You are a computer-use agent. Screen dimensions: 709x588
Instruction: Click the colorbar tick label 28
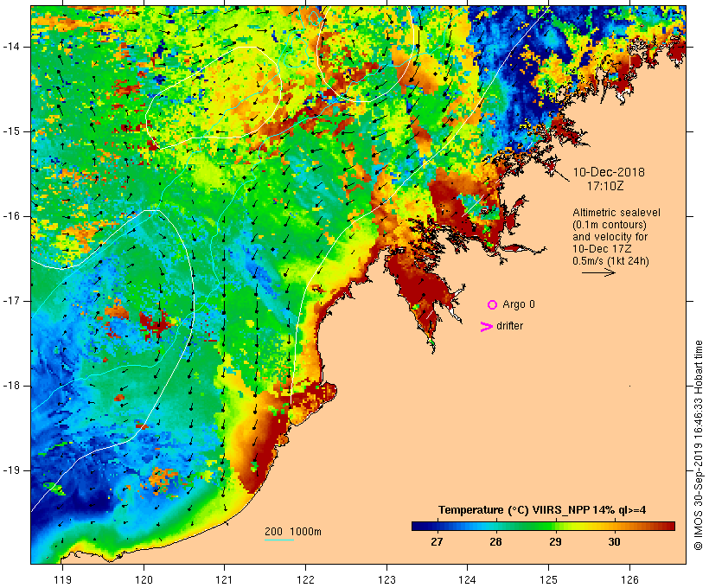click(x=495, y=542)
